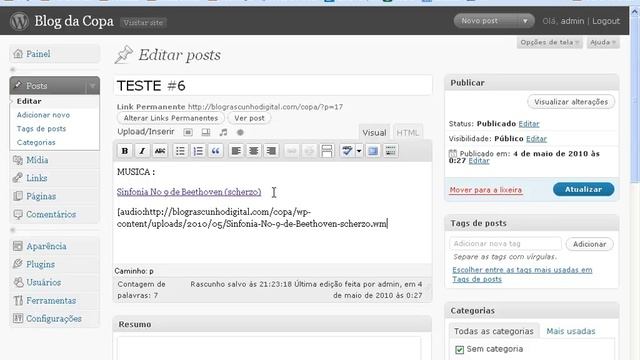
Task: Click Alterar Links Permanentes button
Action: coord(171,118)
